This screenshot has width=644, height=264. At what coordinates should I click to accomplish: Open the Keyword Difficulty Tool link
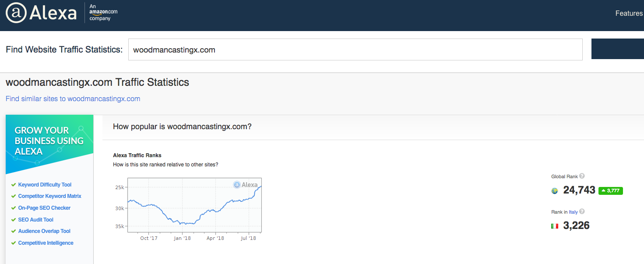pyautogui.click(x=45, y=185)
